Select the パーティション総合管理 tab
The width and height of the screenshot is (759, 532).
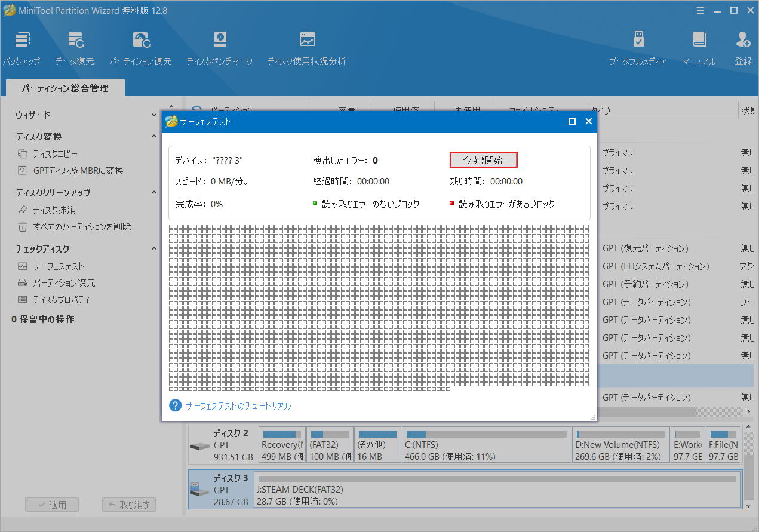coord(66,88)
